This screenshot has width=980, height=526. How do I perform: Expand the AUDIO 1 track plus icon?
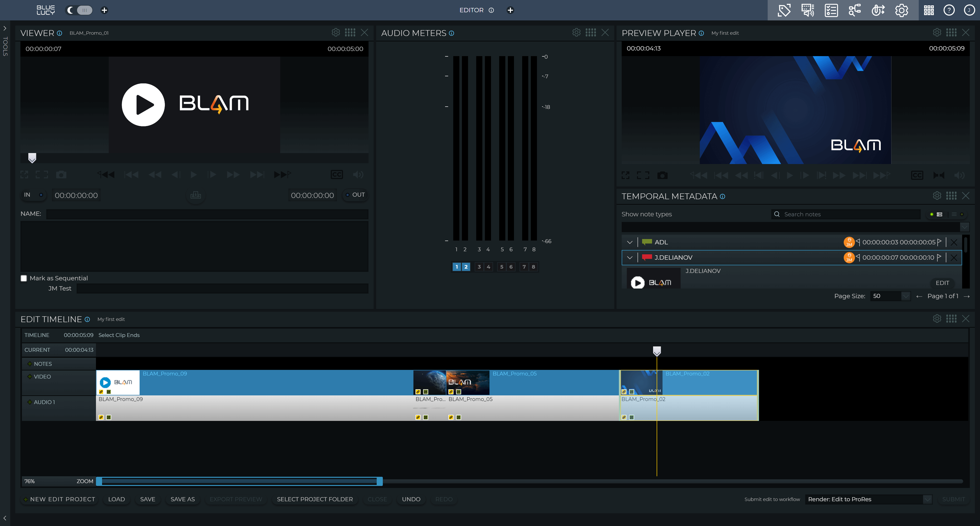tap(30, 402)
